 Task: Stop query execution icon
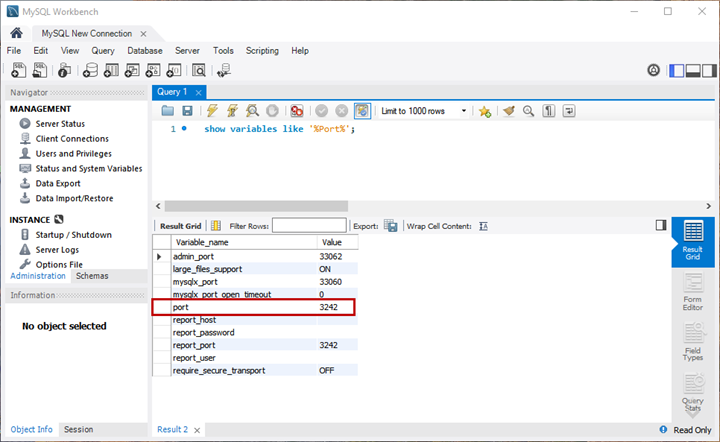(272, 111)
